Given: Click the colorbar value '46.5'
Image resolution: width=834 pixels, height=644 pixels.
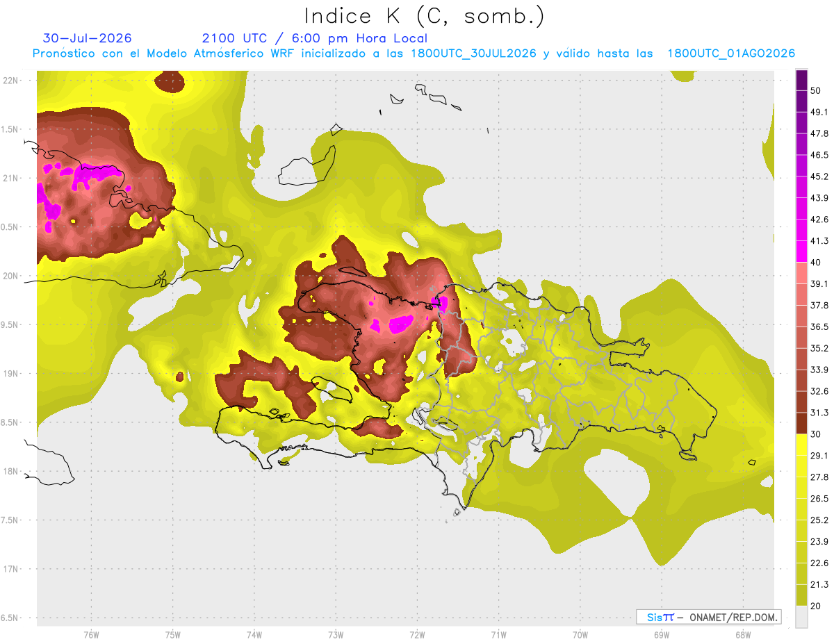Looking at the screenshot, I should click(819, 155).
